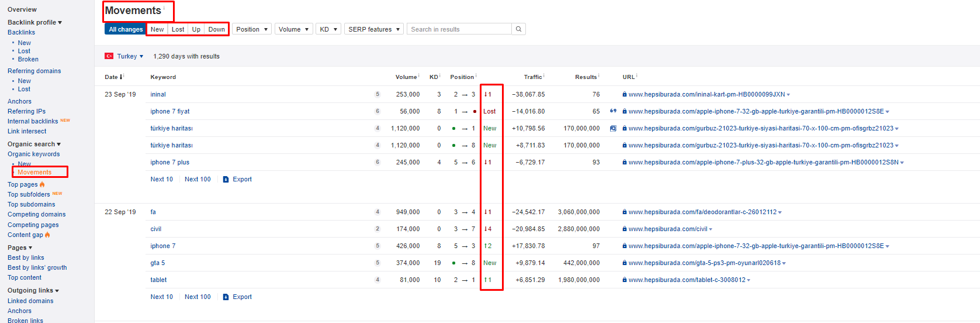
Task: Click the info icon beside Volume header
Action: pyautogui.click(x=419, y=75)
